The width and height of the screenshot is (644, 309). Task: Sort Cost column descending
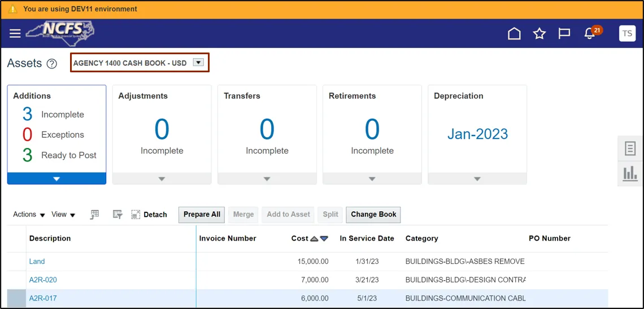(x=324, y=239)
